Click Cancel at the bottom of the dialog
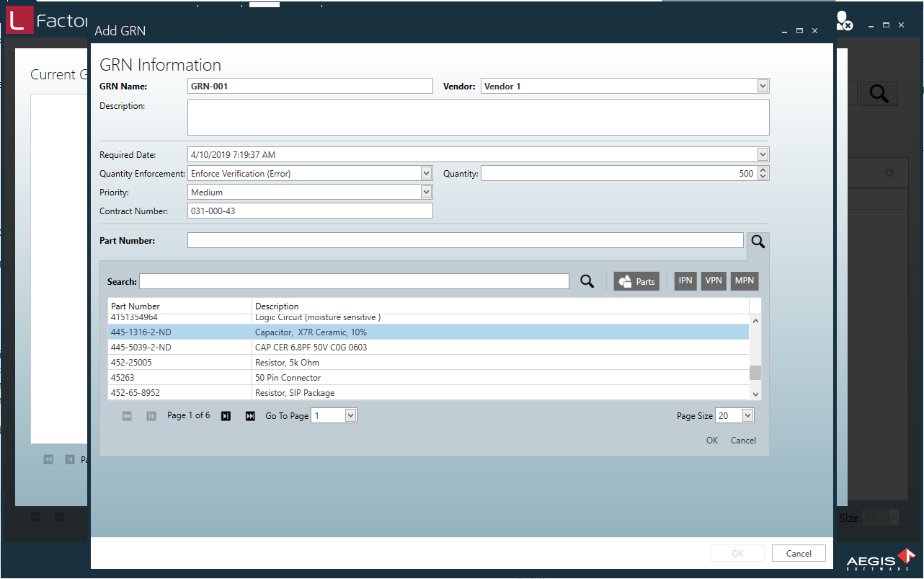The image size is (924, 579). click(x=799, y=553)
